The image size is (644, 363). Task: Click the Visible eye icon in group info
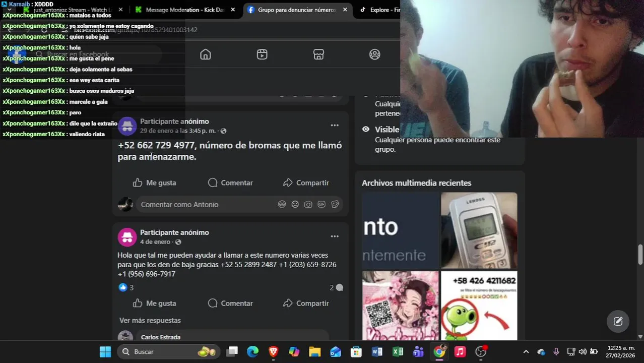(x=366, y=129)
